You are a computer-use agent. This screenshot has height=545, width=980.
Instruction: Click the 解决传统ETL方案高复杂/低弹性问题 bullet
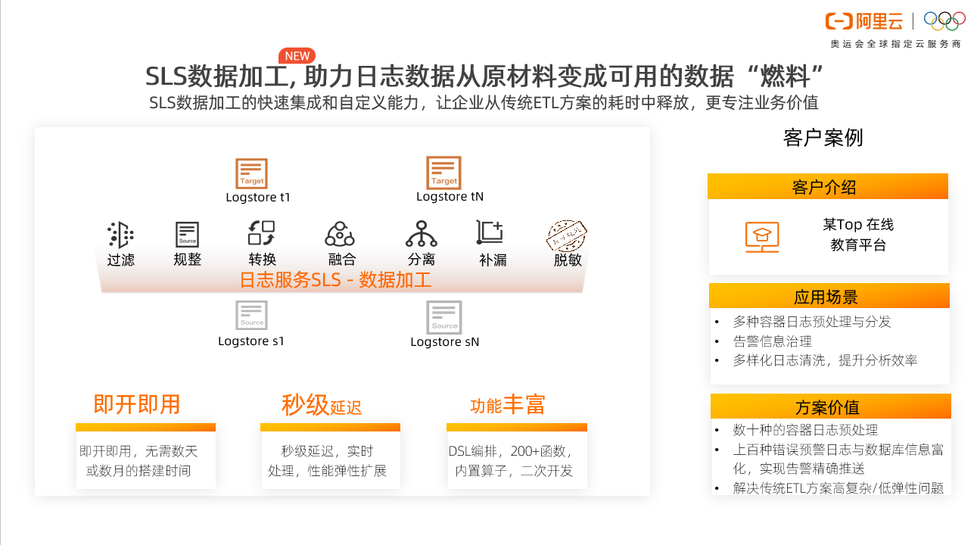(x=838, y=488)
